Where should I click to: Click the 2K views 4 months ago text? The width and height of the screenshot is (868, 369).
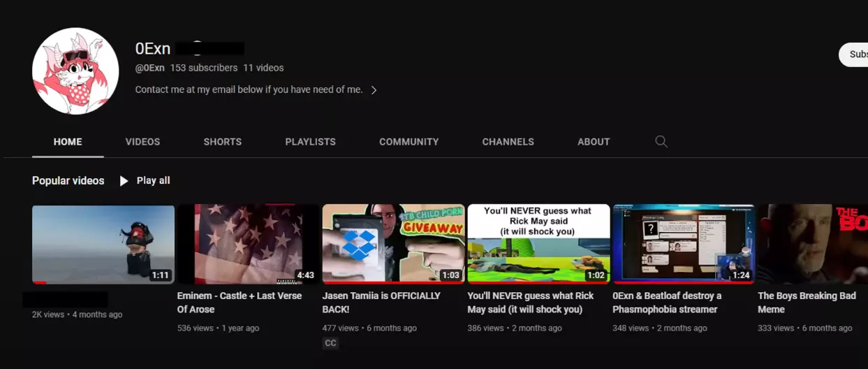tap(77, 314)
